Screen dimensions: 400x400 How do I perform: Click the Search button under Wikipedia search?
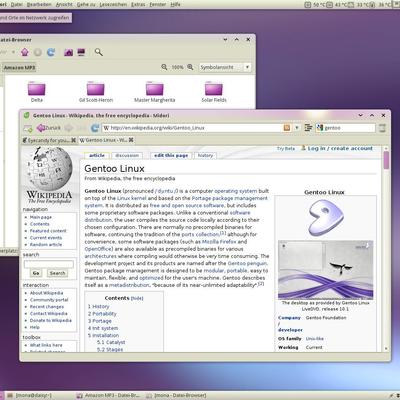point(57,273)
